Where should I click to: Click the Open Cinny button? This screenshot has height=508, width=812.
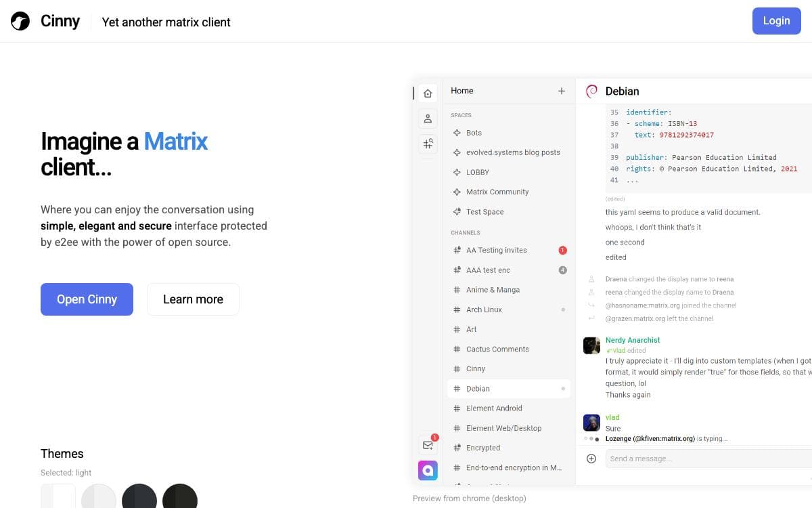coord(87,299)
